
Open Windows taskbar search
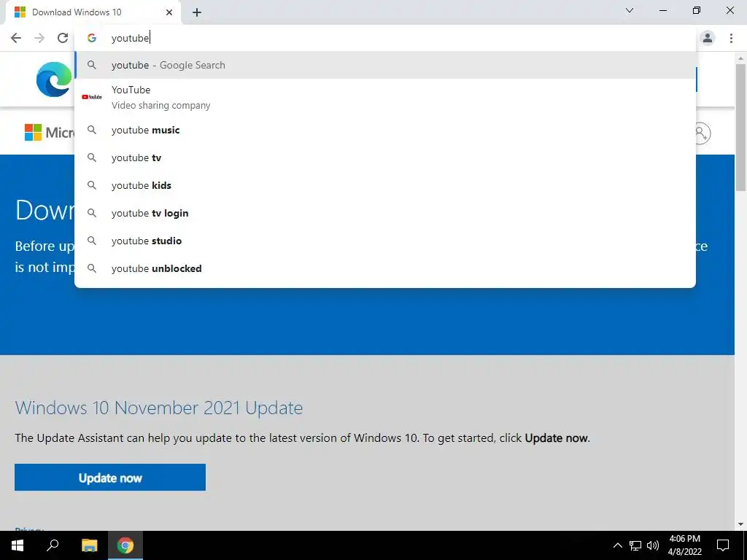pos(53,545)
